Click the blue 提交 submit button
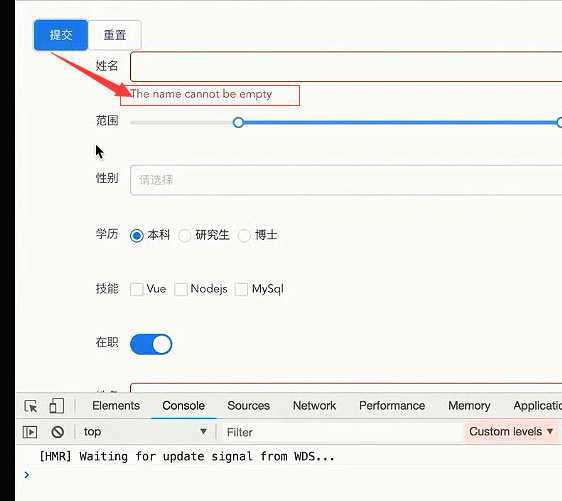This screenshot has width=562, height=501. click(x=61, y=35)
